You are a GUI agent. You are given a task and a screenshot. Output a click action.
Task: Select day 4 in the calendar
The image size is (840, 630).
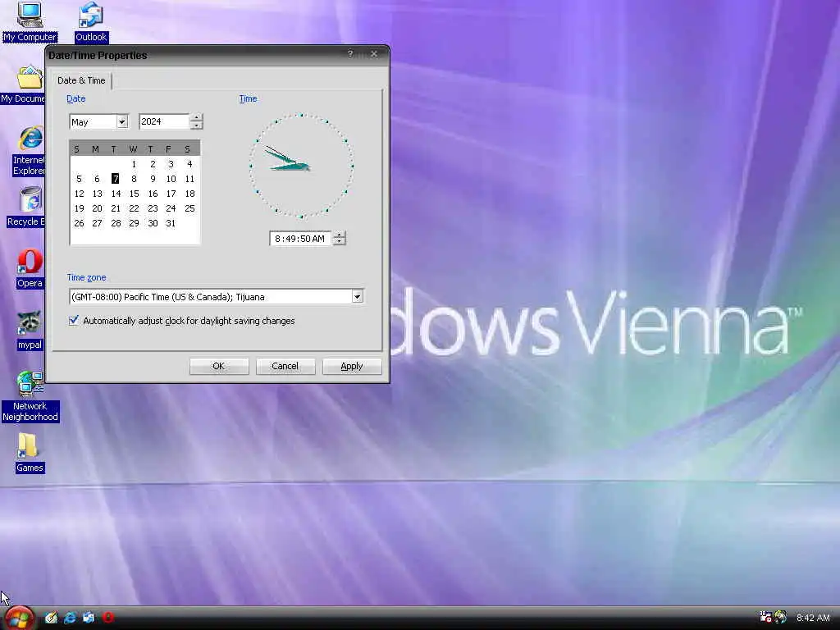(189, 164)
